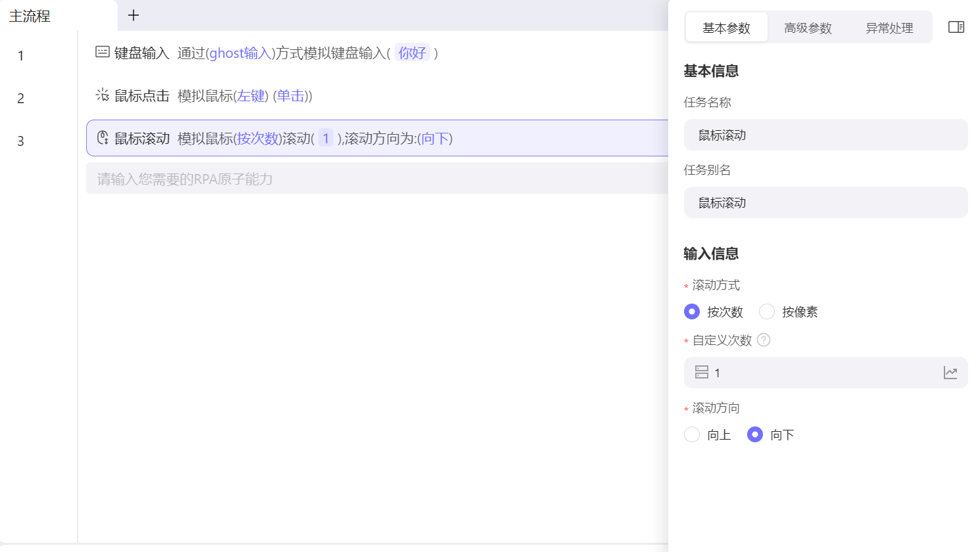Click the keyboard input step icon
The height and width of the screenshot is (552, 980).
click(x=102, y=52)
